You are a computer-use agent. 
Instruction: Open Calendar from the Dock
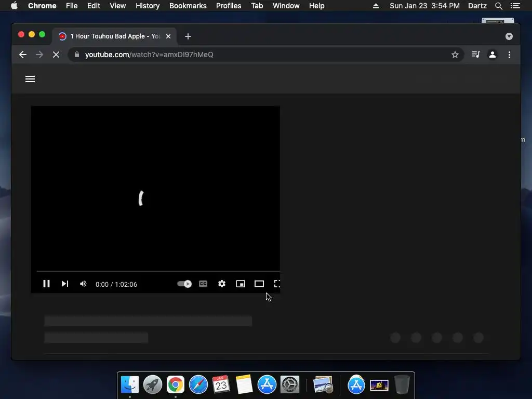pyautogui.click(x=221, y=385)
